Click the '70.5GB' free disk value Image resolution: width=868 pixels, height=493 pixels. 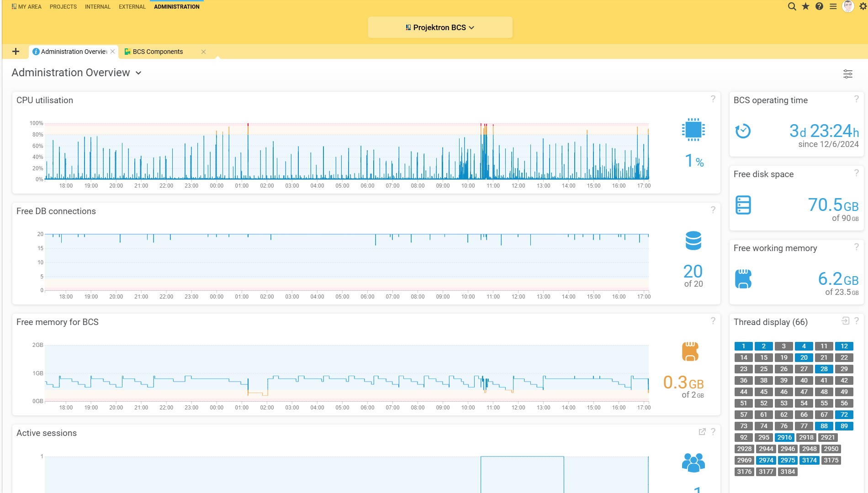(x=833, y=205)
